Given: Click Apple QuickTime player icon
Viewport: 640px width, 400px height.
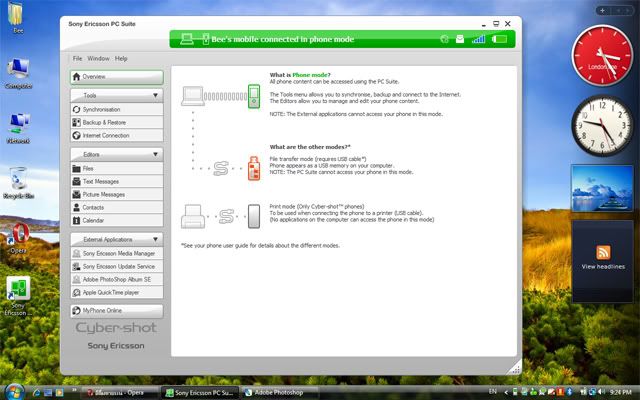Looking at the screenshot, I should (x=76, y=293).
